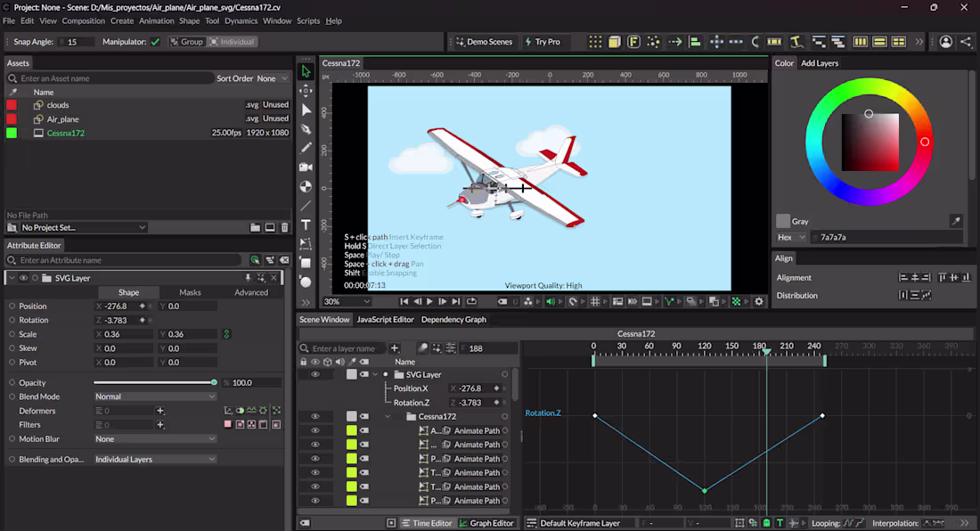Click the eyedropper color picker icon
The height and width of the screenshot is (531, 980).
(956, 221)
